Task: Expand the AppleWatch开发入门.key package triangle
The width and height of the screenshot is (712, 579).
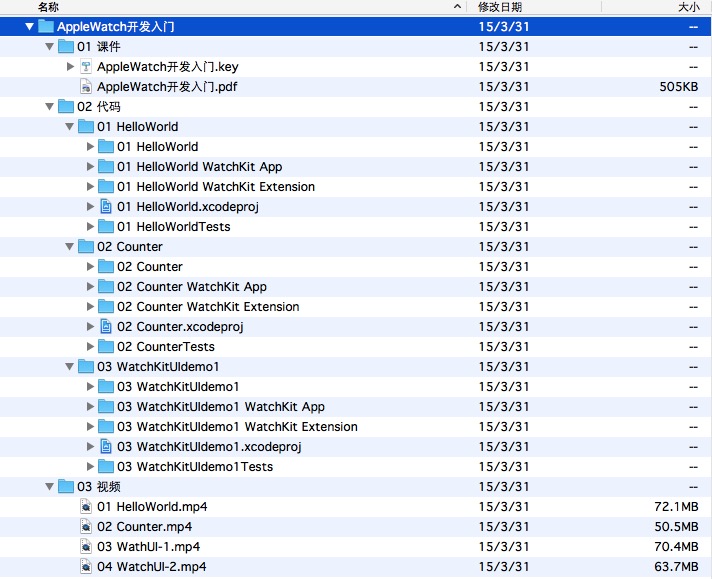Action: point(70,67)
